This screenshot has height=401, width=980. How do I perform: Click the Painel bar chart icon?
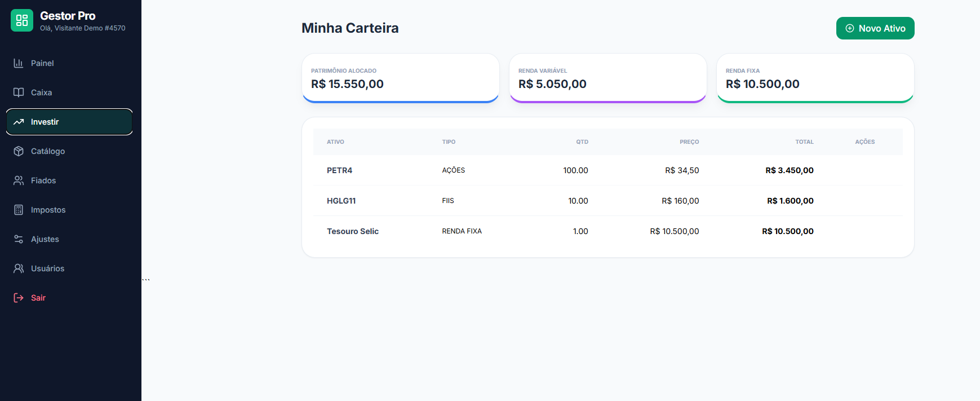point(19,63)
